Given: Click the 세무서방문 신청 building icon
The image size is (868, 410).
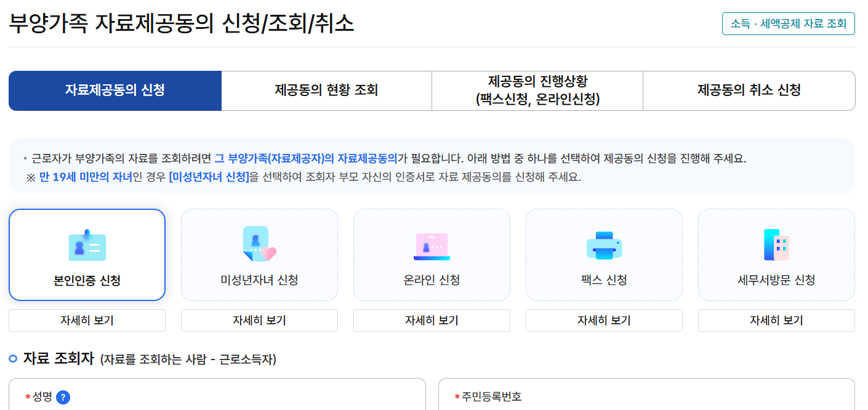Looking at the screenshot, I should pyautogui.click(x=776, y=245).
